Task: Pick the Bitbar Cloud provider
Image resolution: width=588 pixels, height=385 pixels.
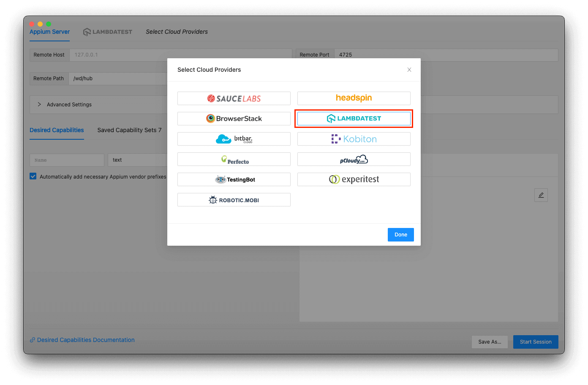Action: point(234,139)
